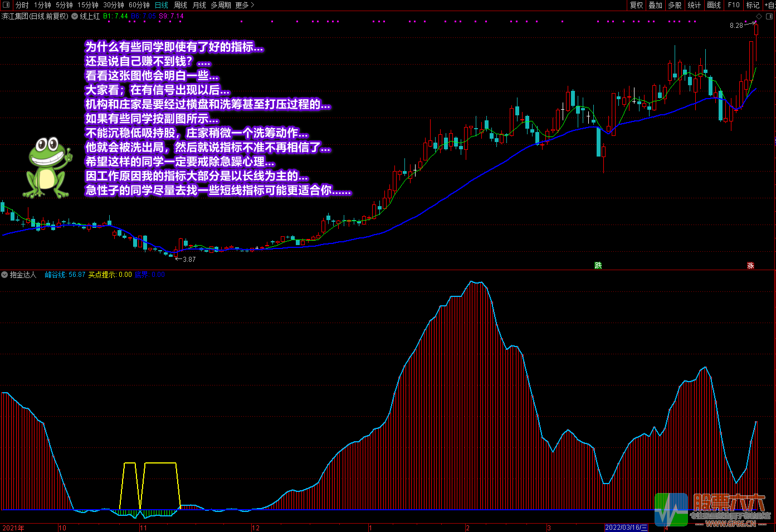Open the F10 company info
Screen dimensions: 776x532
coord(734,5)
